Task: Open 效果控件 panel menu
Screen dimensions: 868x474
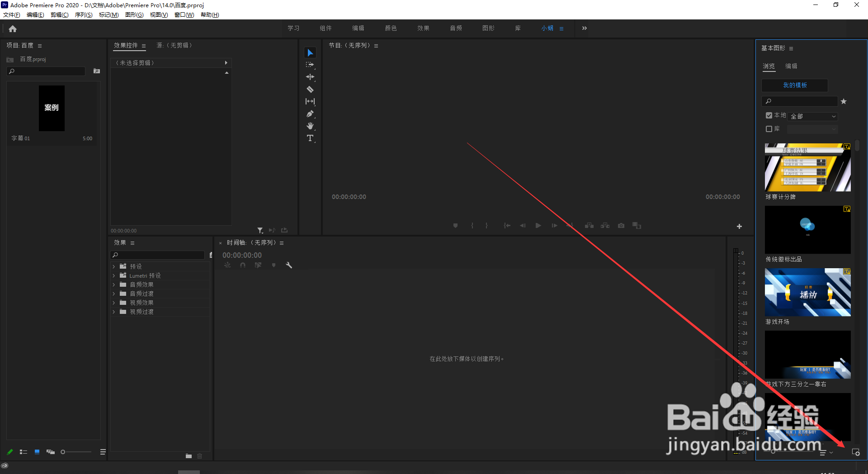Action: [x=144, y=46]
